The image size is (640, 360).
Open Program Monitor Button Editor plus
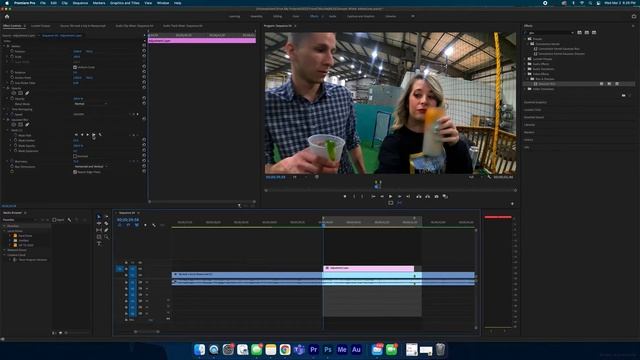point(512,203)
